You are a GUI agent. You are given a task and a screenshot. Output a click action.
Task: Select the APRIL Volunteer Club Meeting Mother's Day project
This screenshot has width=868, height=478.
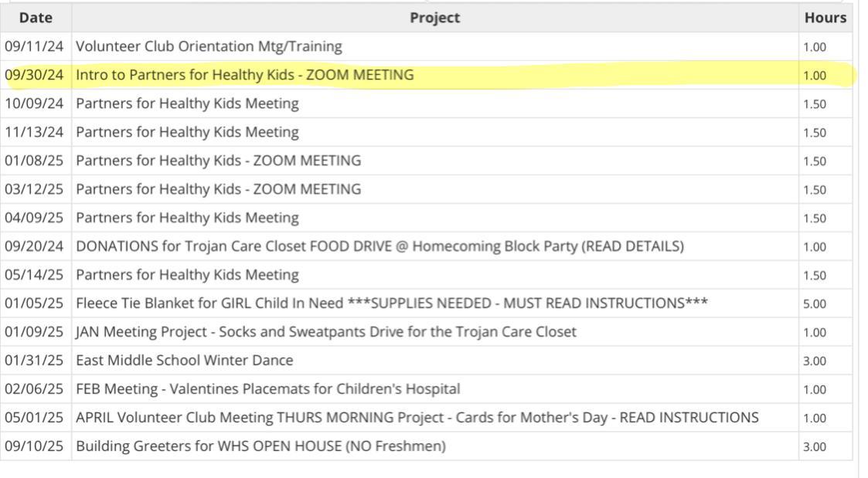(417, 418)
